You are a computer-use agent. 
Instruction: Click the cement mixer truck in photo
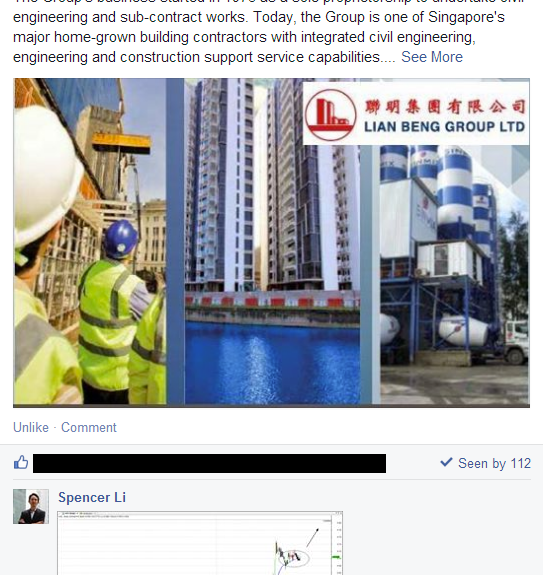pos(484,339)
